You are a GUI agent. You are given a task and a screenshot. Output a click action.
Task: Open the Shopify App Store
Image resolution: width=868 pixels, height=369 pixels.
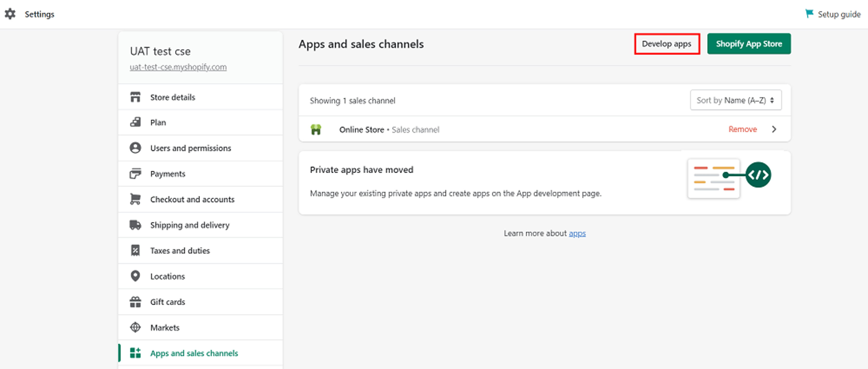click(749, 44)
